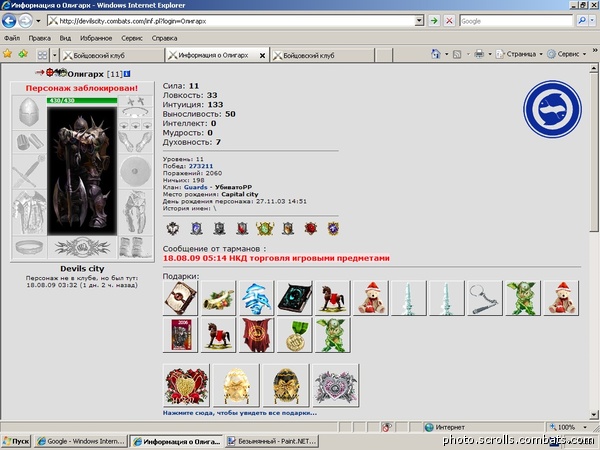Click the blue info icon next to Олигарх

point(127,74)
